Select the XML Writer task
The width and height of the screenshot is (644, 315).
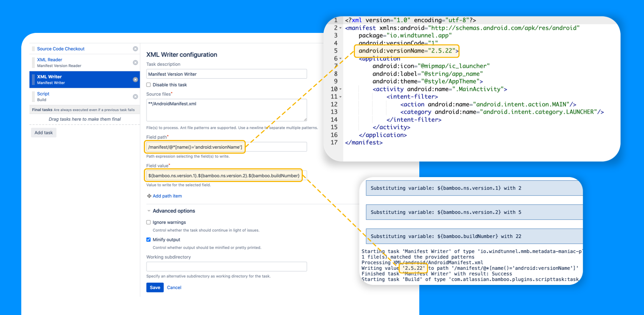pos(84,79)
